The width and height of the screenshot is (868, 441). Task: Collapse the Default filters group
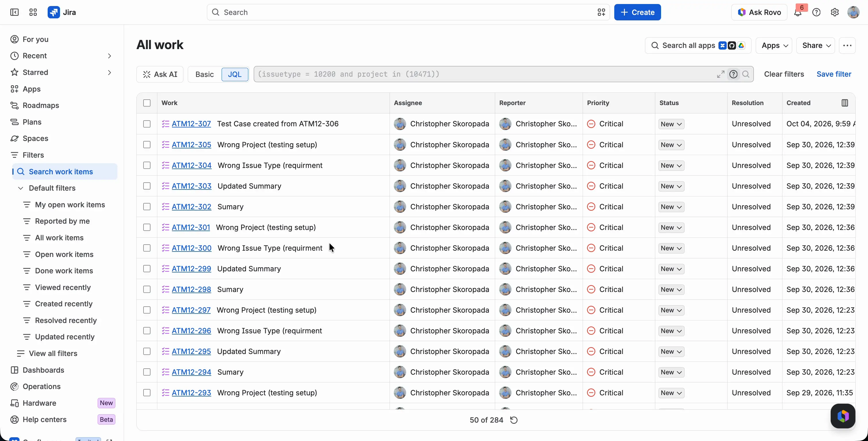21,188
